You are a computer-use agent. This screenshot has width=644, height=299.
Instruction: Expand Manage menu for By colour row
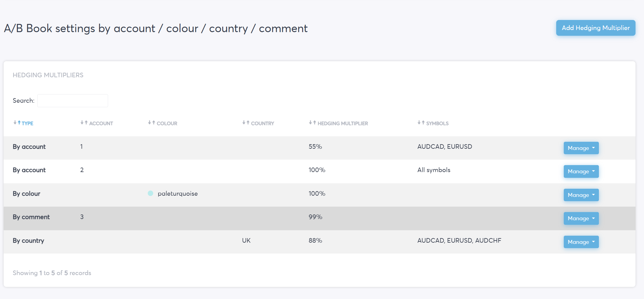581,195
